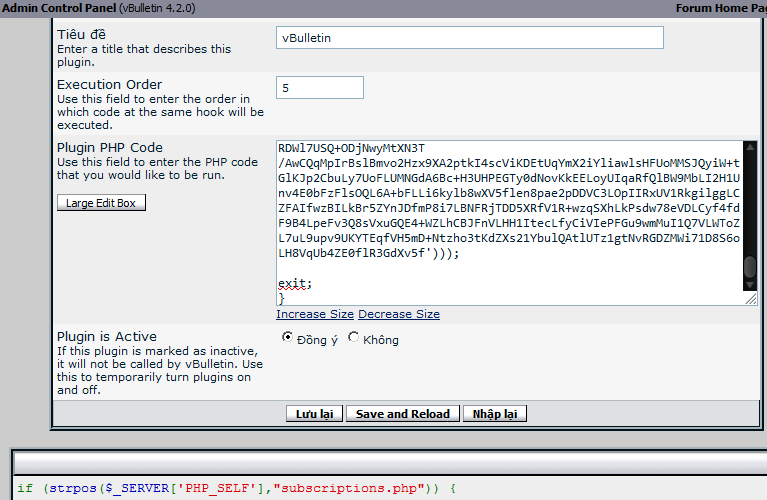Click inside the Plugin PHP Code textarea
This screenshot has height=500, width=767.
click(509, 223)
